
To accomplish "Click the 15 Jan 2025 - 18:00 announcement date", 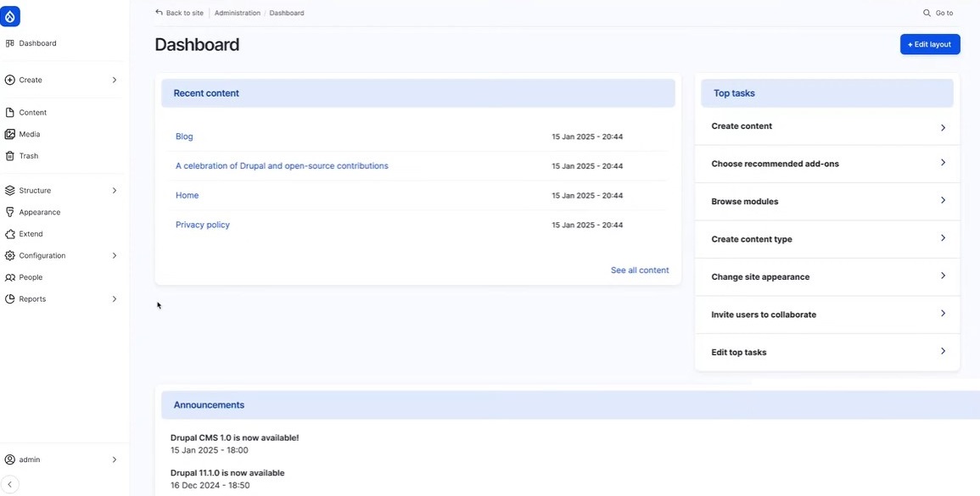I will click(210, 449).
